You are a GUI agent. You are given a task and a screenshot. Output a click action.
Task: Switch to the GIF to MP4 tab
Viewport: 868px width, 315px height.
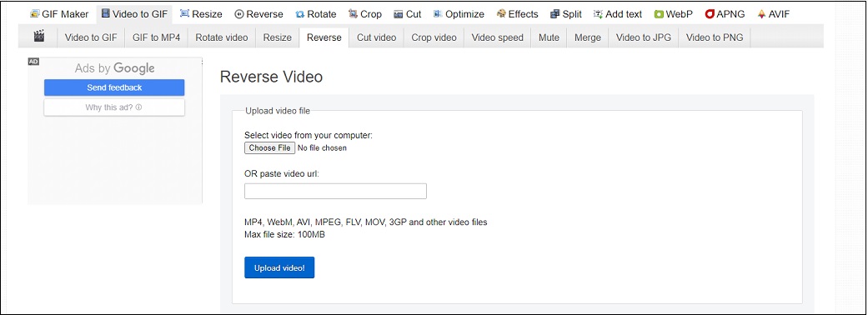(156, 37)
